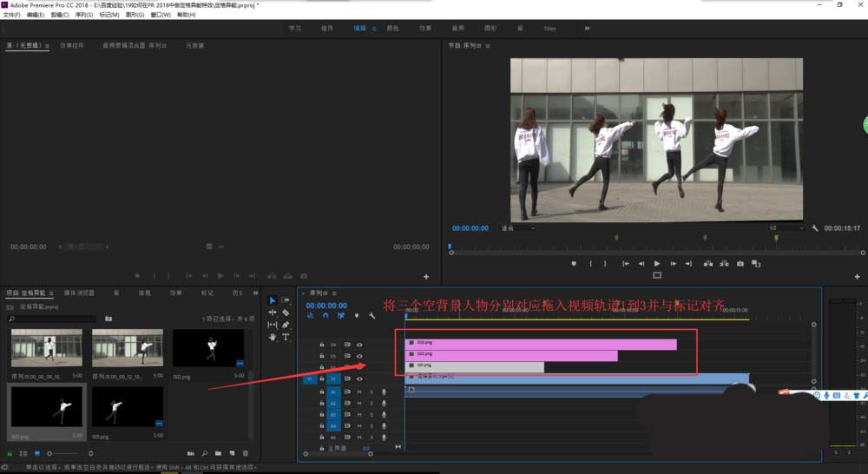Image resolution: width=868 pixels, height=474 pixels.
Task: Toggle the lock on track V3
Action: (322, 356)
